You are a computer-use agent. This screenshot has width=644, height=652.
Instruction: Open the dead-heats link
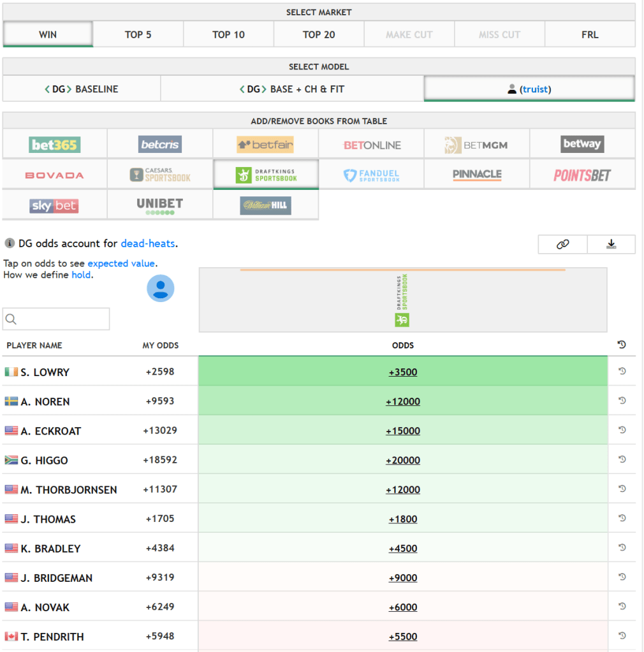click(x=148, y=243)
